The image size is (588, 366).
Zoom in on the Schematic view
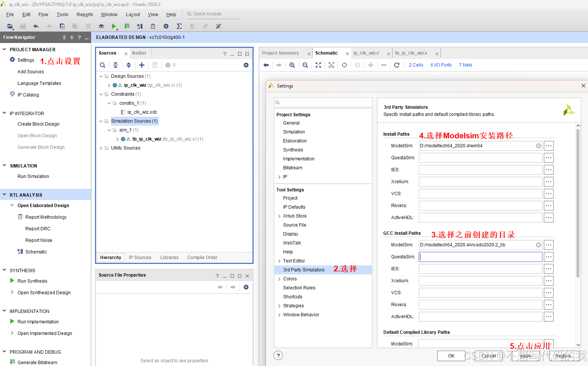(x=292, y=65)
